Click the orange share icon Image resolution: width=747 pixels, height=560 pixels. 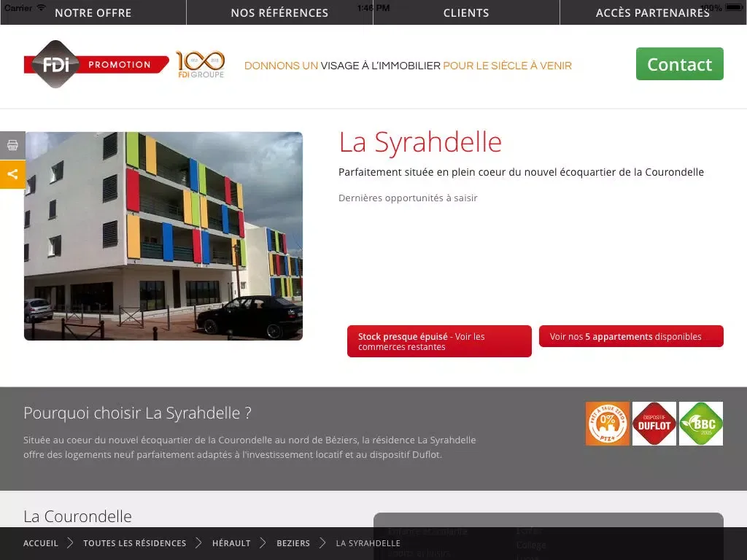12,174
